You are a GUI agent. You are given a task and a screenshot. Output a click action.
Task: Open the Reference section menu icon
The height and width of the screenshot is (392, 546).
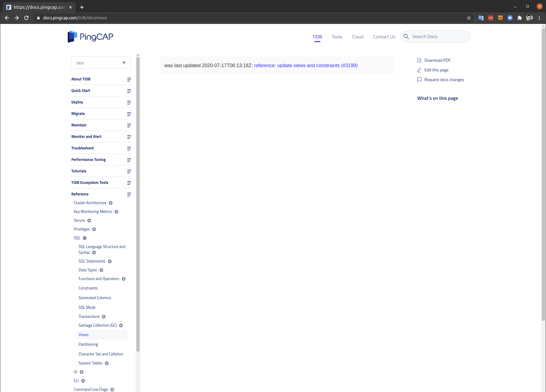coord(129,194)
